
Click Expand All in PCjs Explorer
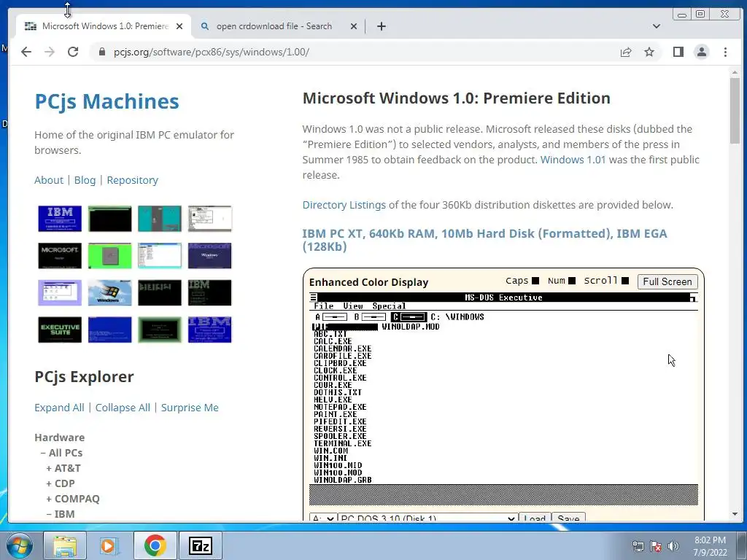[x=59, y=408]
